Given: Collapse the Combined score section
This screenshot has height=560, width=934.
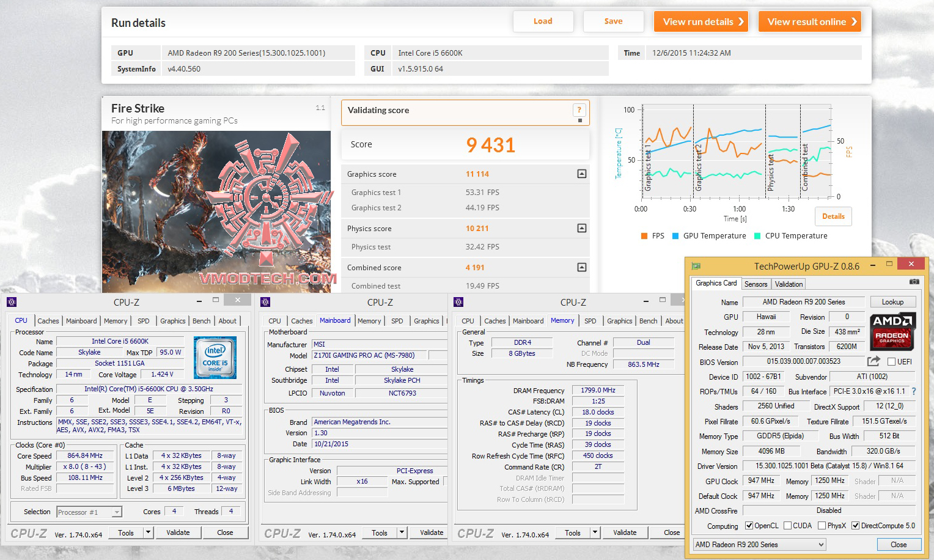Looking at the screenshot, I should [x=582, y=267].
